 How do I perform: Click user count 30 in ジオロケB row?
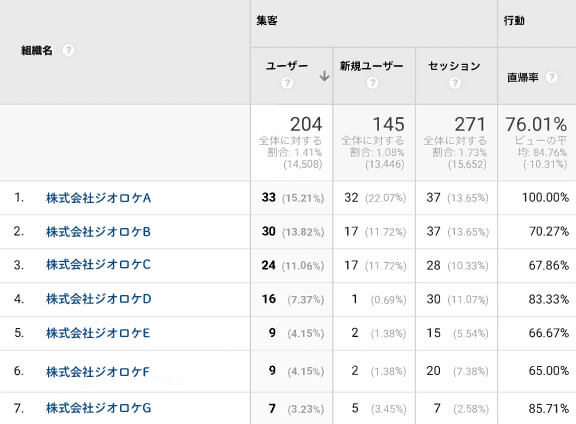point(269,231)
